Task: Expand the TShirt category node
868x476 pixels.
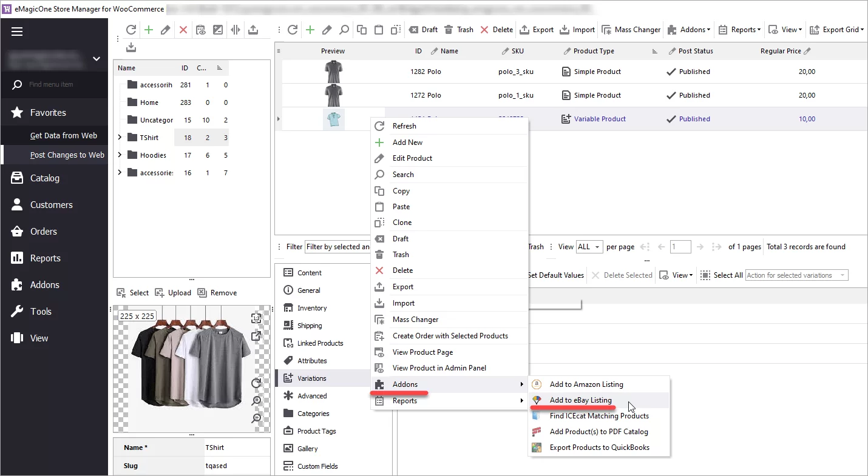Action: tap(121, 137)
